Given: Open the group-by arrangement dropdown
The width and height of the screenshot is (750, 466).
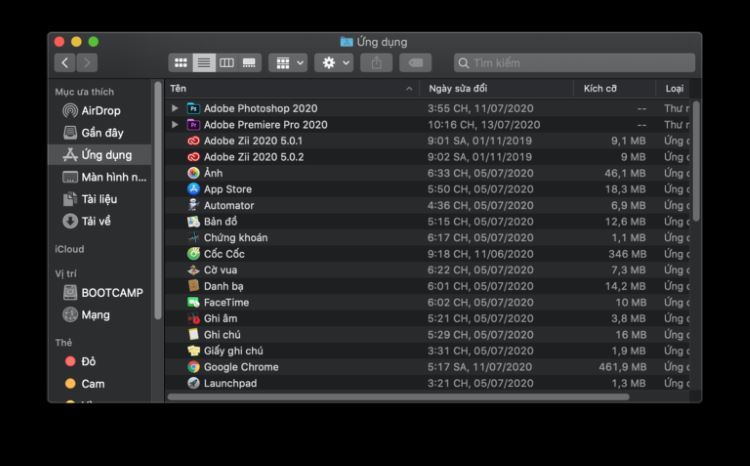Looking at the screenshot, I should (x=288, y=63).
